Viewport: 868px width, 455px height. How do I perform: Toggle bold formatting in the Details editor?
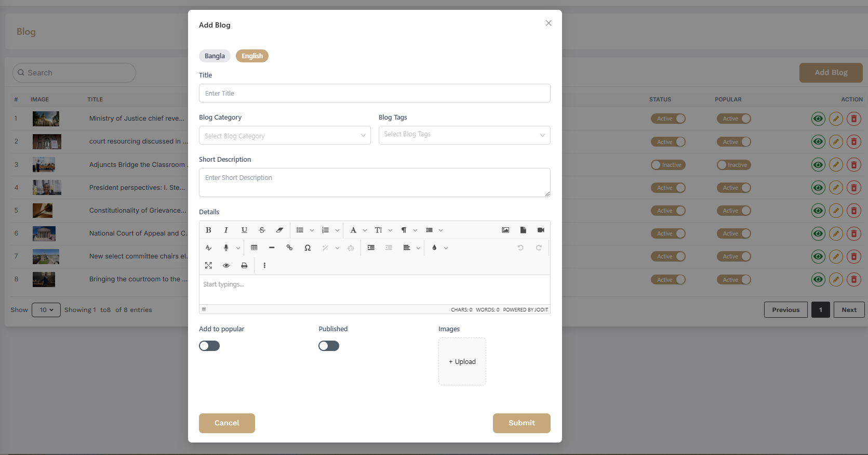(x=208, y=230)
